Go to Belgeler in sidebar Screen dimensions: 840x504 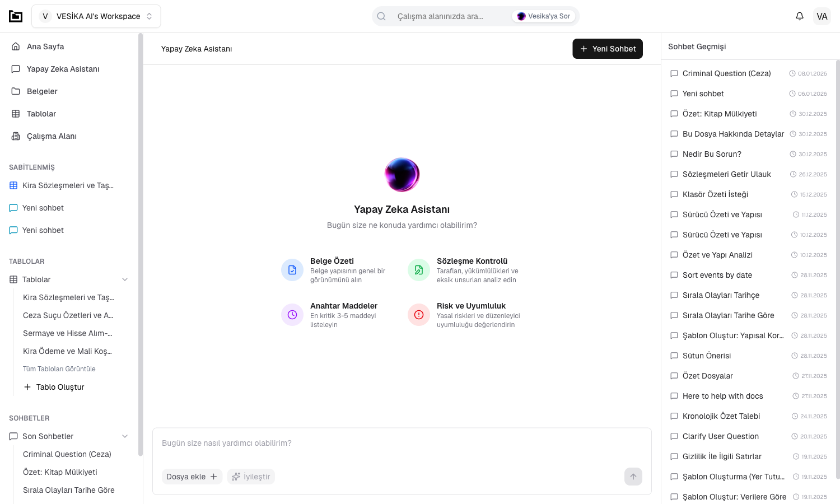(x=42, y=91)
